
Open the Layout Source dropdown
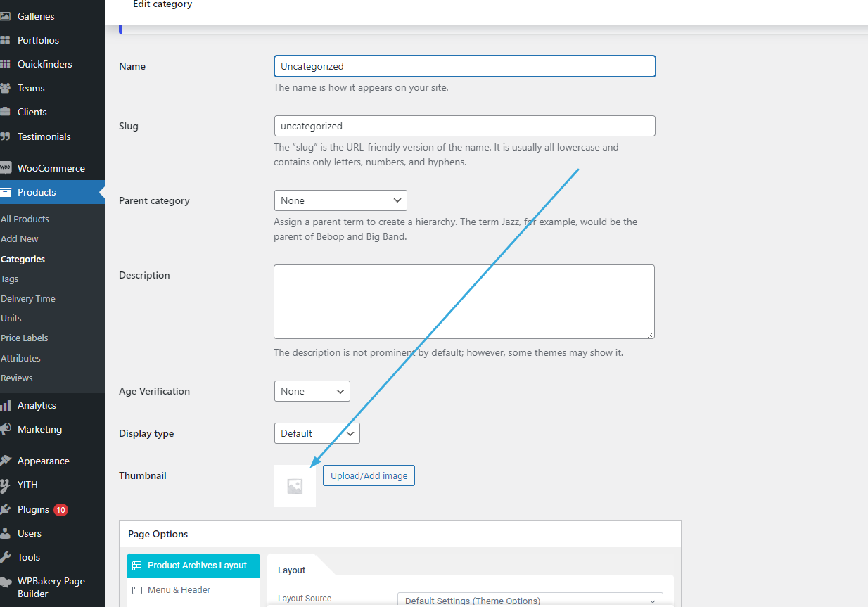pos(530,600)
